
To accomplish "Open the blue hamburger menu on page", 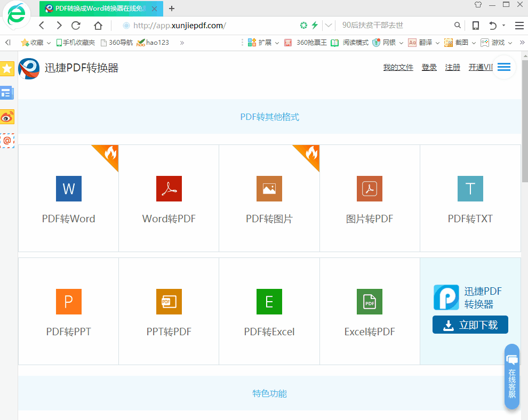I will point(504,67).
